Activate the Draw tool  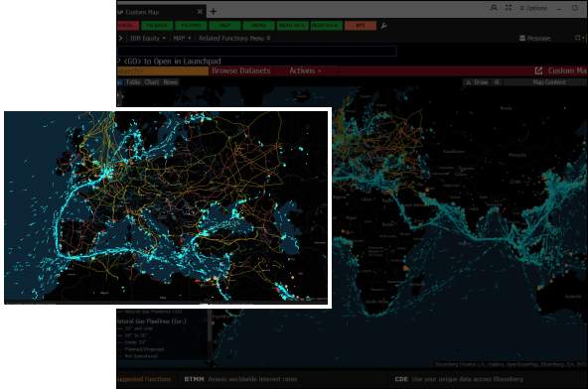coord(476,82)
